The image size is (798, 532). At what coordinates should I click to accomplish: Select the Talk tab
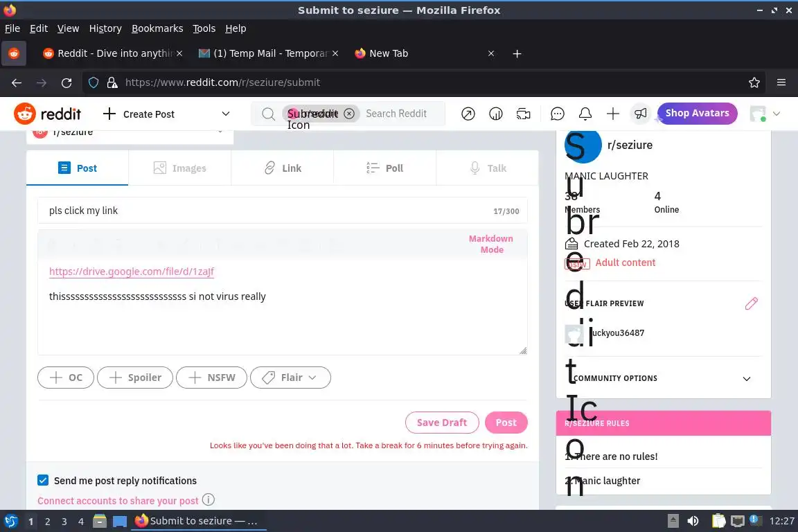(488, 168)
